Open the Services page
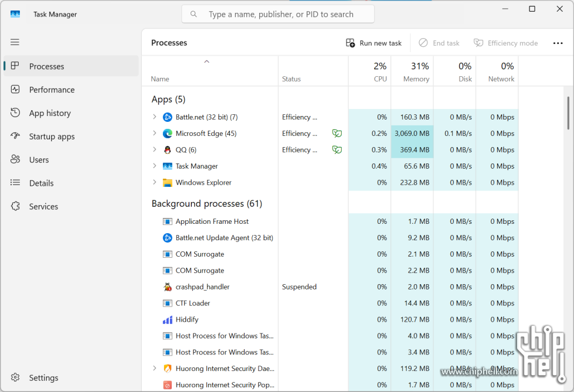This screenshot has width=574, height=392. click(71, 206)
